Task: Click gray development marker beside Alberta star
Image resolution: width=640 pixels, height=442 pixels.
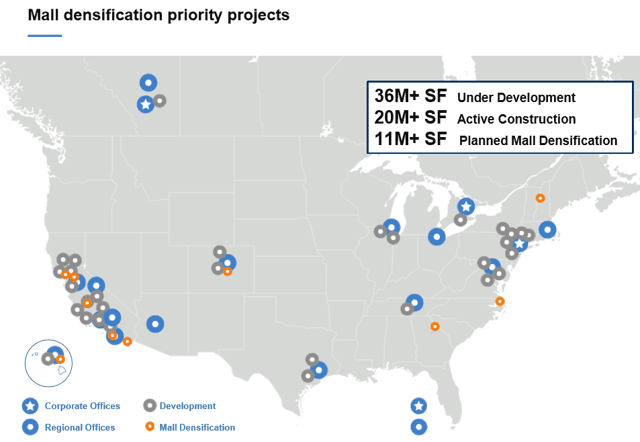Action: (x=160, y=100)
